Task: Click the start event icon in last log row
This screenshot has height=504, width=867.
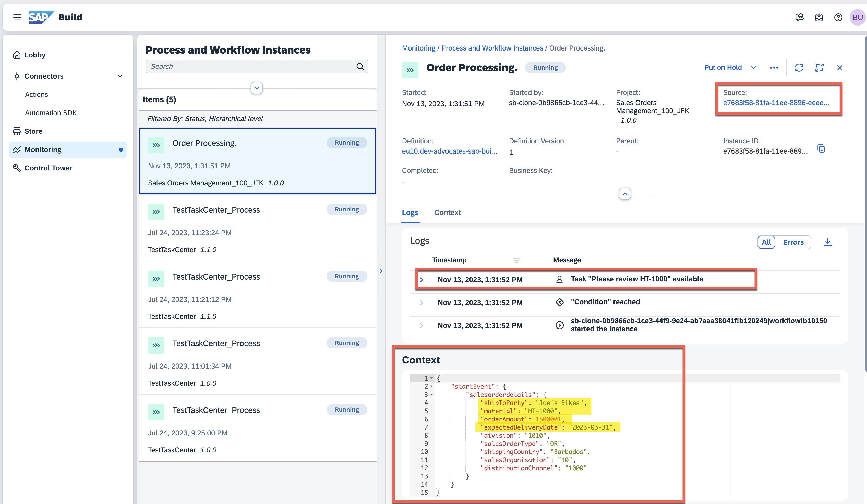Action: [559, 325]
